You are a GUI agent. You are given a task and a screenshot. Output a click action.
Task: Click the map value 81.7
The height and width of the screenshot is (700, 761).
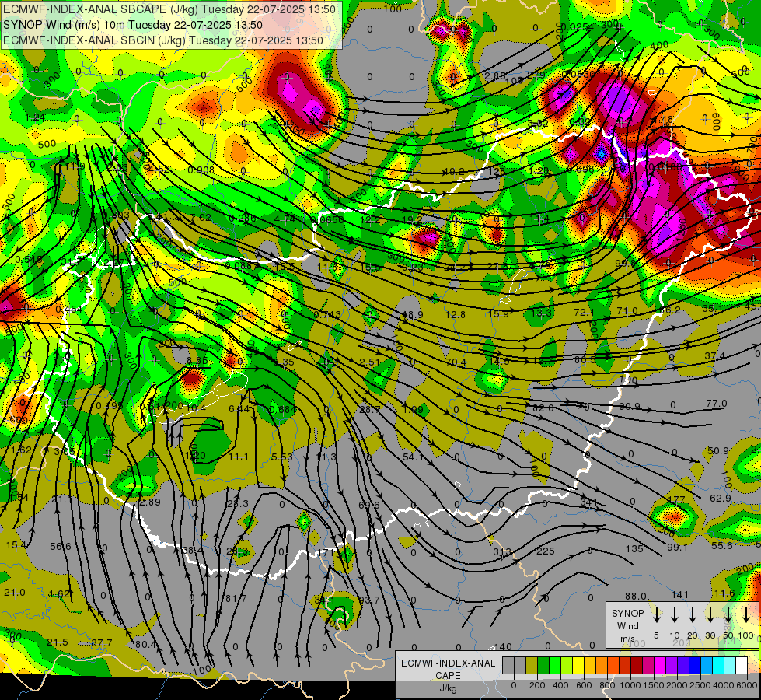[x=236, y=598]
